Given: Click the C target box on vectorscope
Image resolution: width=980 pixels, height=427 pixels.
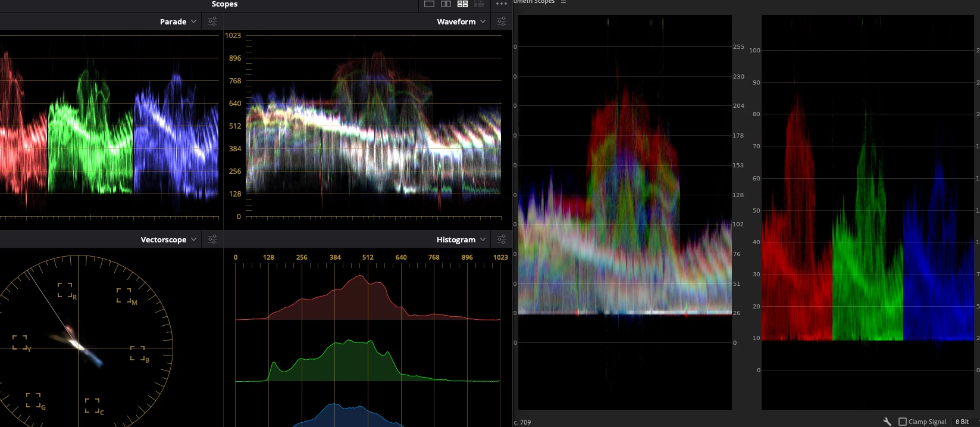Looking at the screenshot, I should (92, 406).
